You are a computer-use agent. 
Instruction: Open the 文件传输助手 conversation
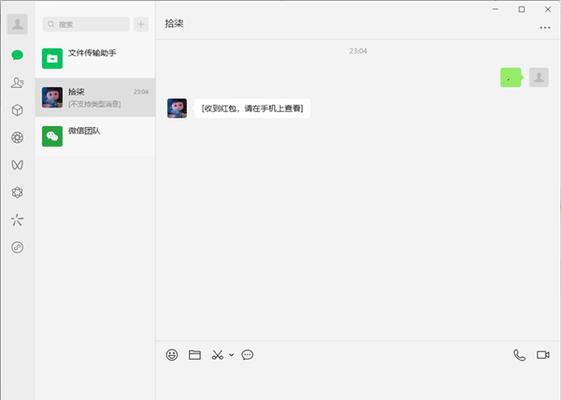[95, 58]
